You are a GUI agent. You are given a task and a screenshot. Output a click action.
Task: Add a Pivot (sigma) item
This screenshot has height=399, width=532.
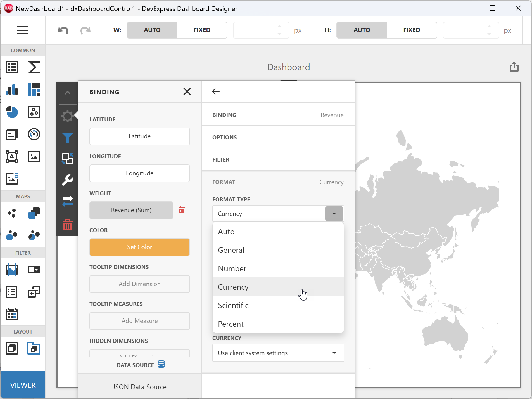click(34, 67)
